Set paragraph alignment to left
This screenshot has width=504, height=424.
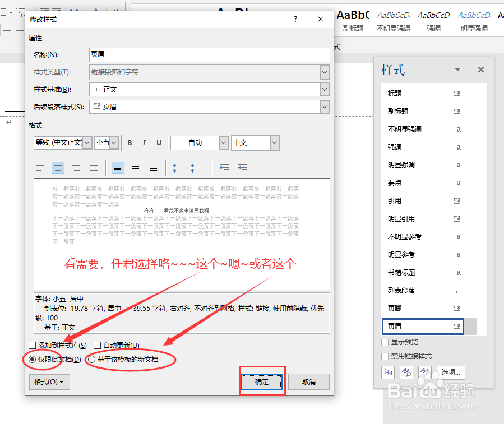tap(40, 168)
